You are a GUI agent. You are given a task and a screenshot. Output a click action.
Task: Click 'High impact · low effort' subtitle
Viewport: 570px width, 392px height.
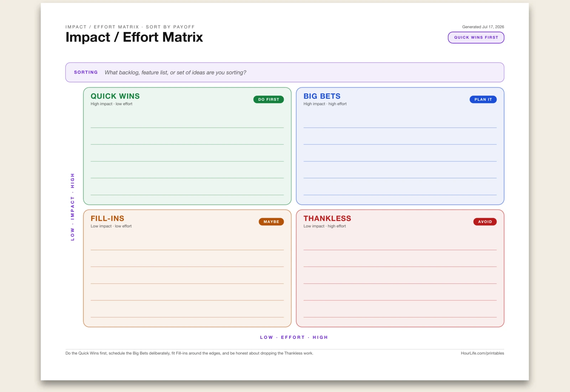pos(112,104)
